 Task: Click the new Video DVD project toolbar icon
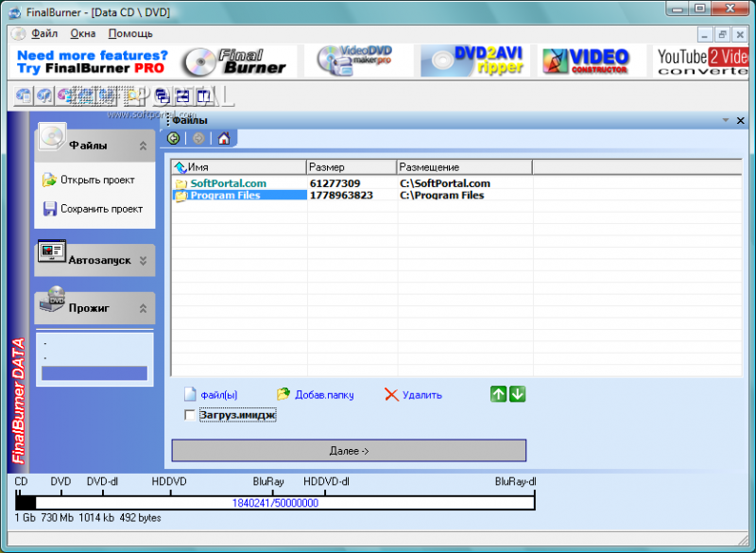coord(64,95)
